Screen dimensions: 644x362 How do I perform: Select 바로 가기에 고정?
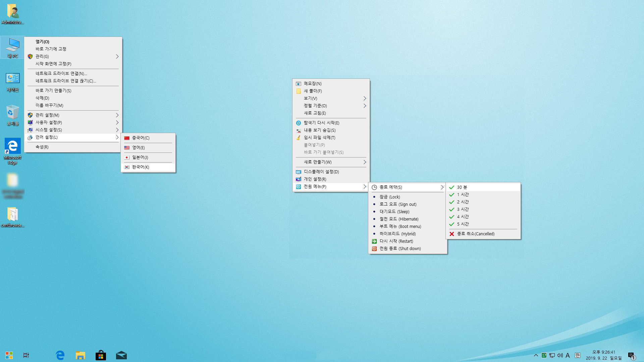(x=73, y=49)
